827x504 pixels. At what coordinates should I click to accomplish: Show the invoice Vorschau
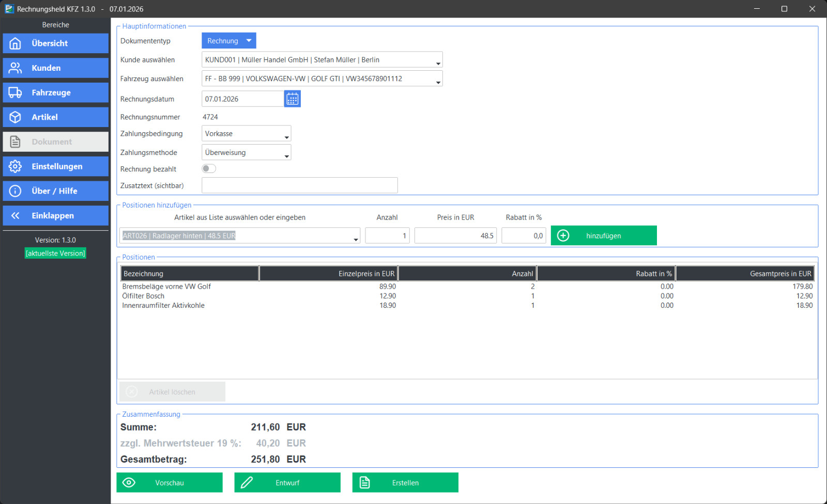click(x=170, y=482)
